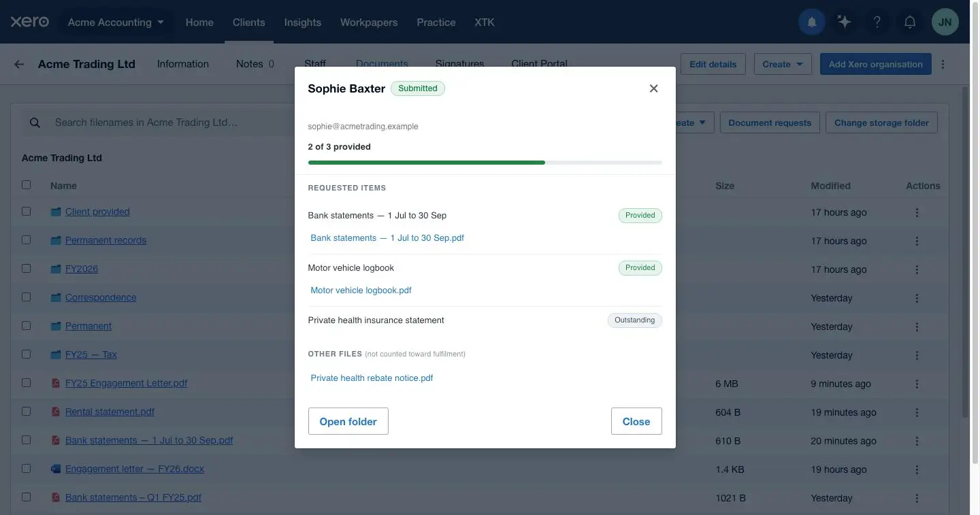Open the Bank statements – Q1 FY25.pdf file link
Screen dimensions: 980x515
(133, 497)
